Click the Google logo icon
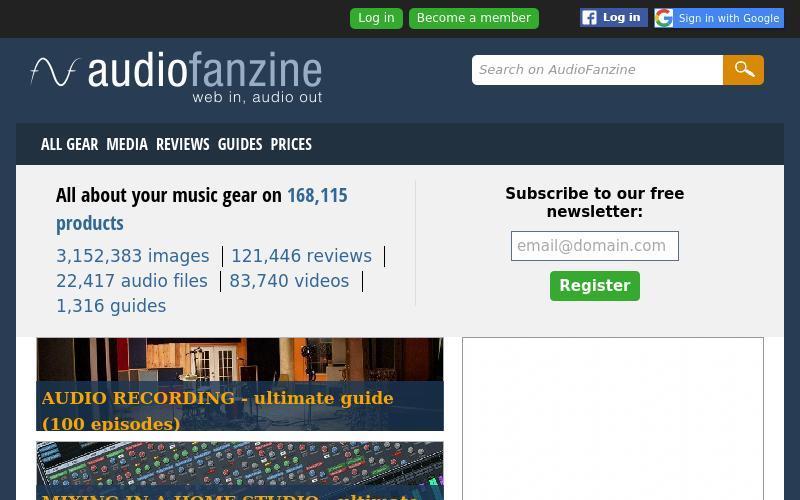 point(664,18)
